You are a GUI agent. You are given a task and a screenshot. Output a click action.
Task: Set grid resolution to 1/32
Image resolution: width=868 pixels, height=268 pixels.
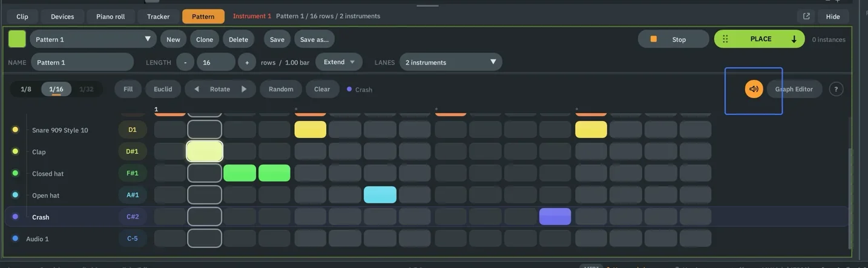tap(87, 89)
